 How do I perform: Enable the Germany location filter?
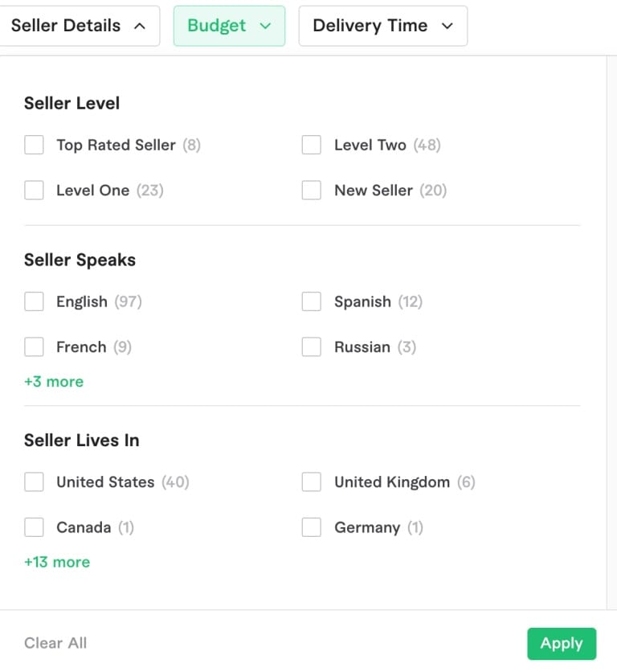[x=312, y=527]
